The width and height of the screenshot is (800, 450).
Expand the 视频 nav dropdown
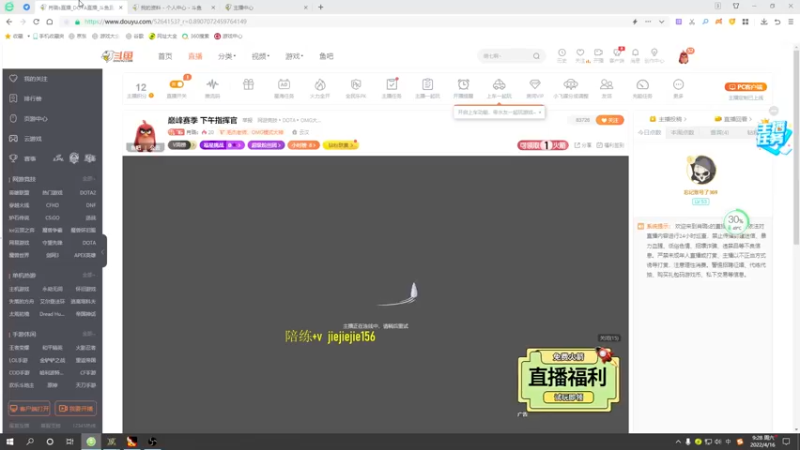[260, 56]
